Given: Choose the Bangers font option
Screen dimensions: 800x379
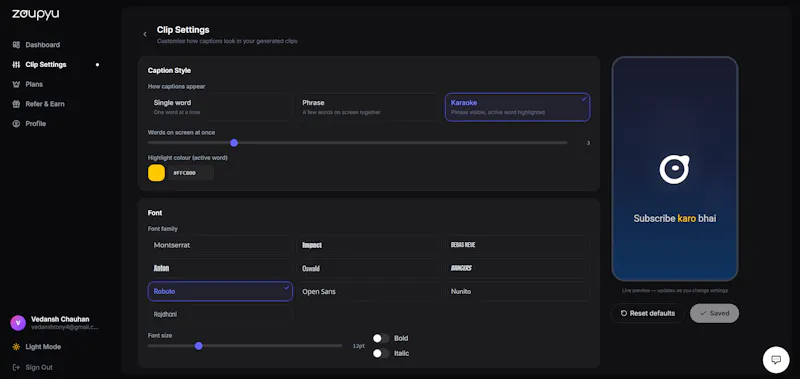Looking at the screenshot, I should (x=517, y=268).
